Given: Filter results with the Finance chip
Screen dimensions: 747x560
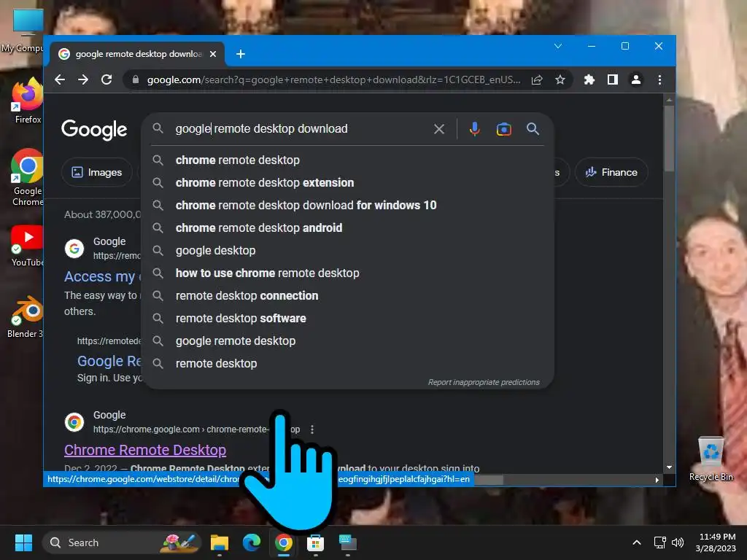Looking at the screenshot, I should (611, 172).
